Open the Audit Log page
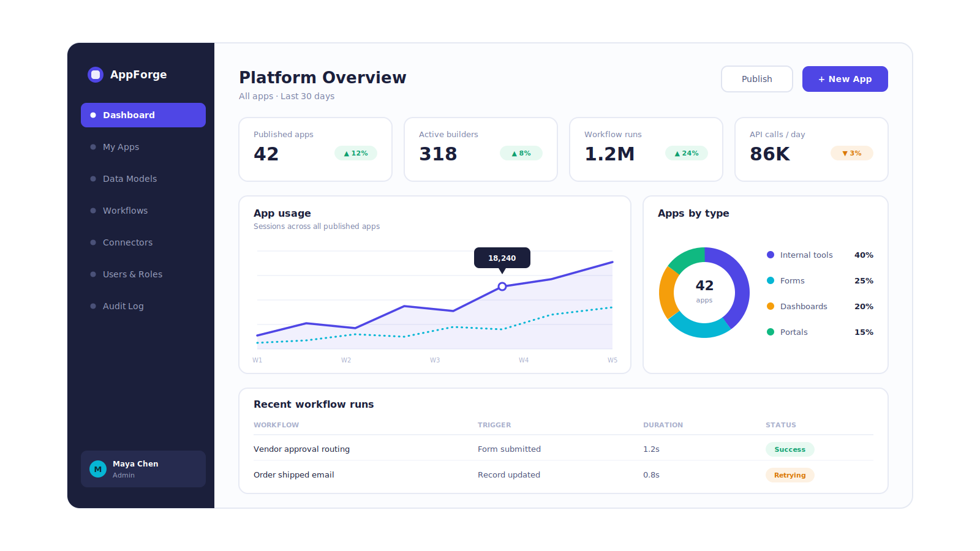This screenshot has width=980, height=551. pos(143,306)
